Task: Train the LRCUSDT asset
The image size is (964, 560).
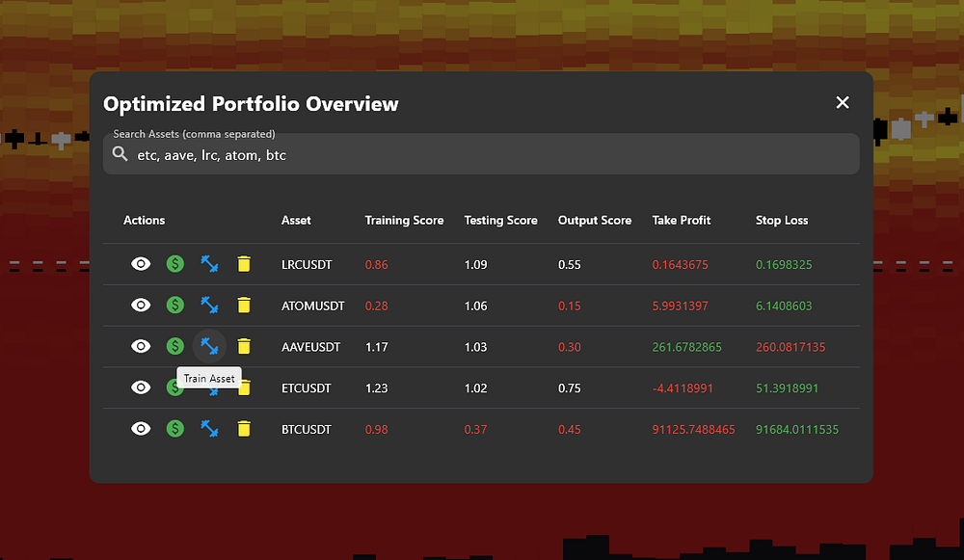Action: 209,264
